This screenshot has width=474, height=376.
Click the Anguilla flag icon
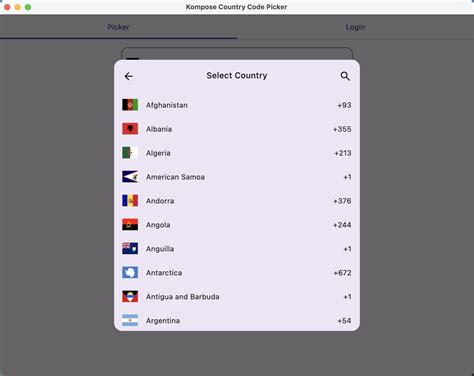pyautogui.click(x=130, y=249)
